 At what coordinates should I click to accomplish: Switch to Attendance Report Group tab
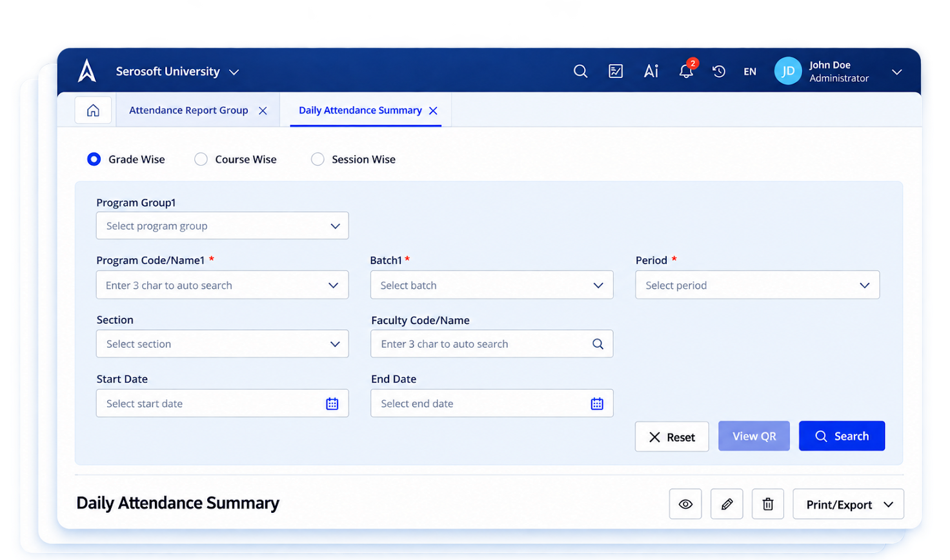(188, 110)
